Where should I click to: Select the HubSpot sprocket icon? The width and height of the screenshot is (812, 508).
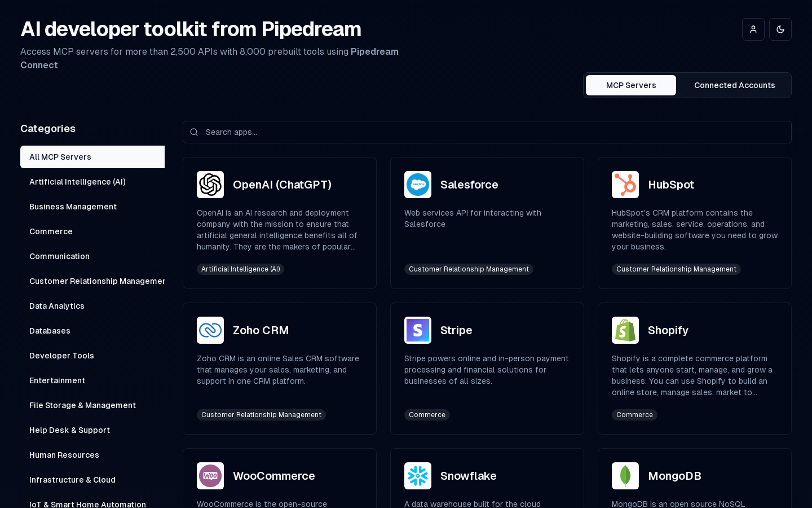(625, 185)
